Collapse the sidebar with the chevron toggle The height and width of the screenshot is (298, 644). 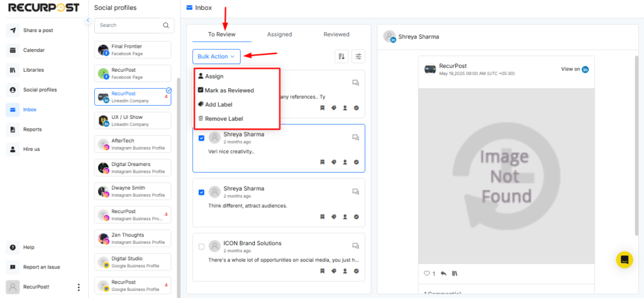pyautogui.click(x=88, y=20)
